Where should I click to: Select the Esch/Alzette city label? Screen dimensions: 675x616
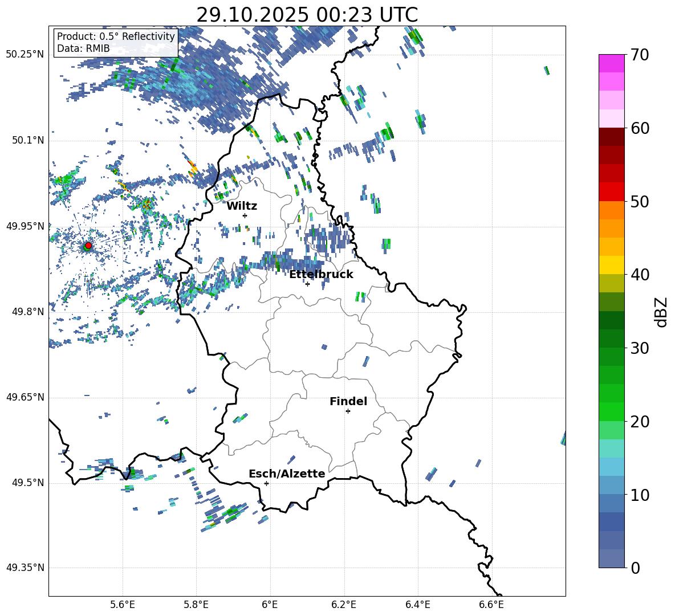(287, 474)
